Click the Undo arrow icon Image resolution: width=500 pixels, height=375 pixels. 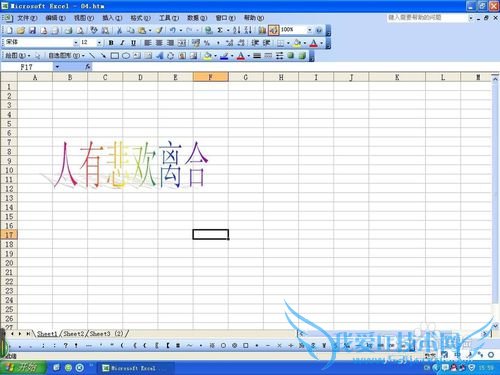[x=173, y=30]
